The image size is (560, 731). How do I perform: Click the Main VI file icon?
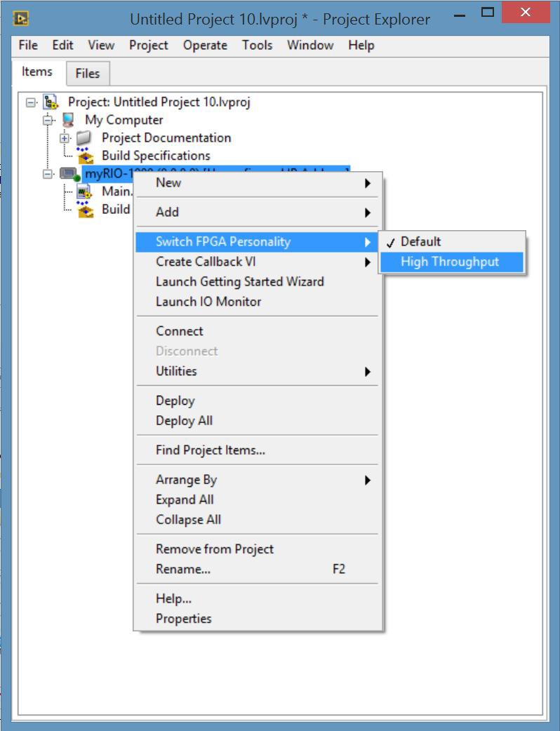[x=85, y=192]
